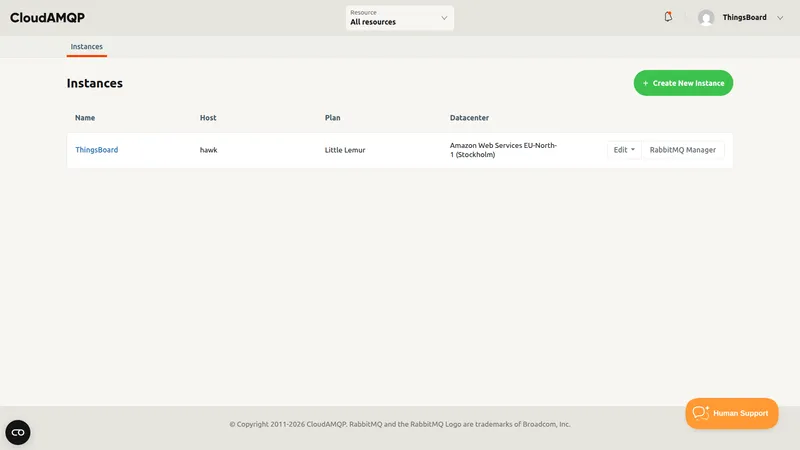
Task: Click the user avatar icon
Action: pos(706,18)
